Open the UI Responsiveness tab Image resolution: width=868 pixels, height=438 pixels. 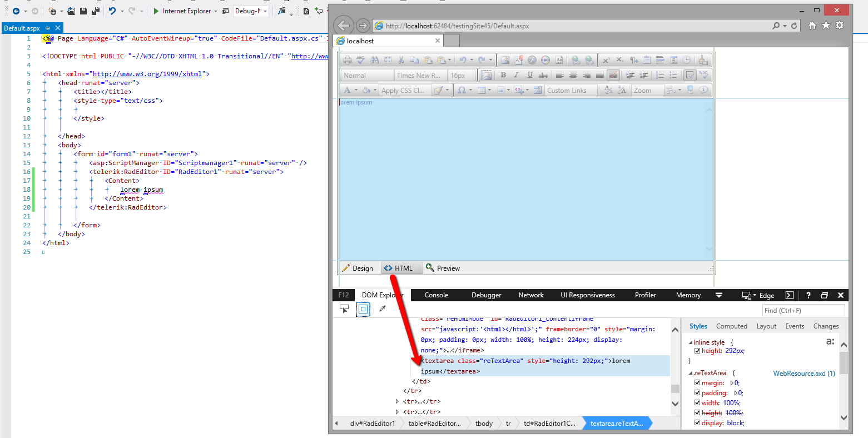[588, 295]
